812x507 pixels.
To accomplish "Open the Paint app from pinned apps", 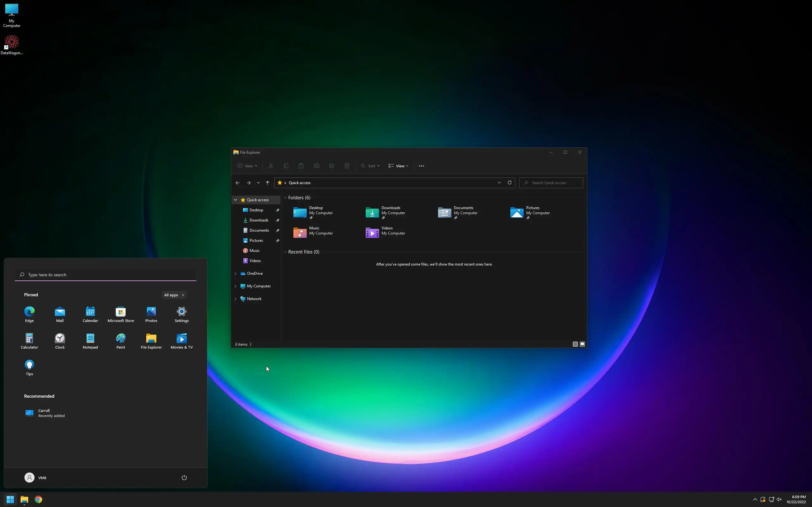I will coord(121,341).
